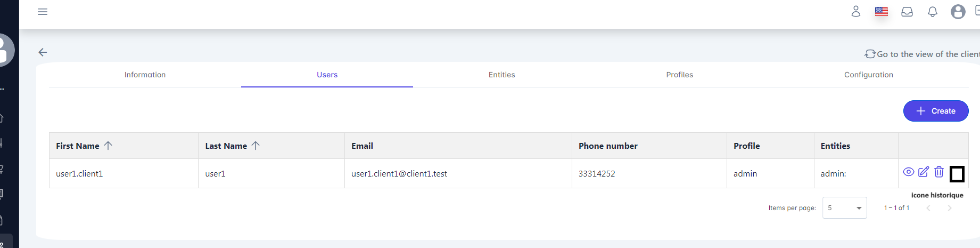Edit user1.client1 with the pencil icon
Viewport: 980px width, 248px height.
click(x=924, y=172)
